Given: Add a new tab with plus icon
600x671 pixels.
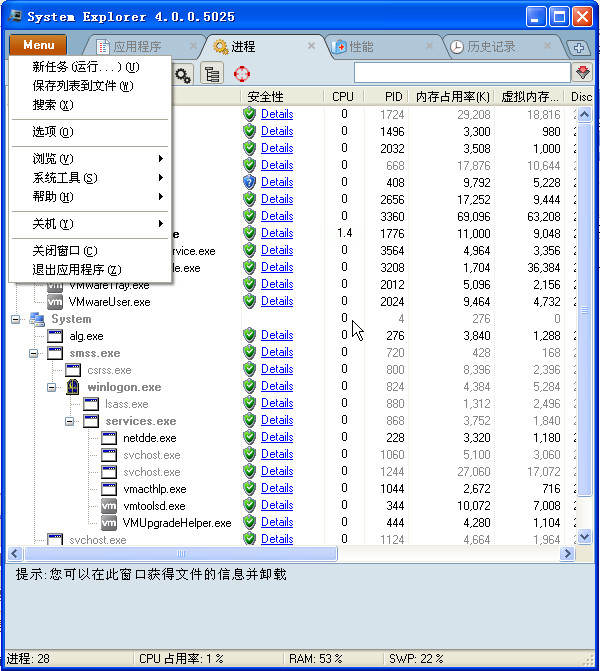Looking at the screenshot, I should coord(579,48).
